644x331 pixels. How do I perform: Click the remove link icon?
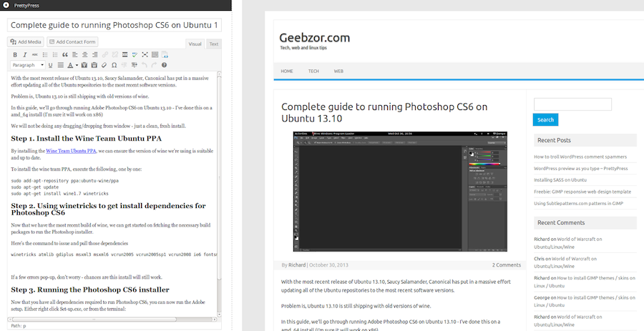[x=115, y=54]
